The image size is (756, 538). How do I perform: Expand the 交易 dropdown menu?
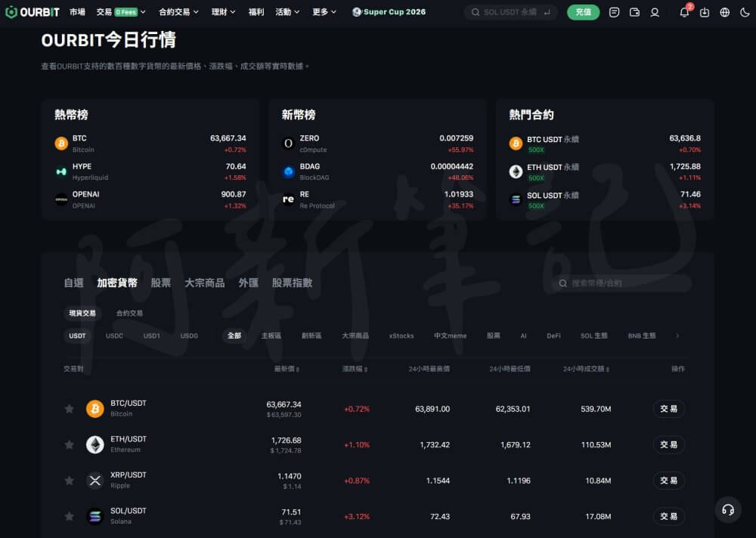pos(121,12)
